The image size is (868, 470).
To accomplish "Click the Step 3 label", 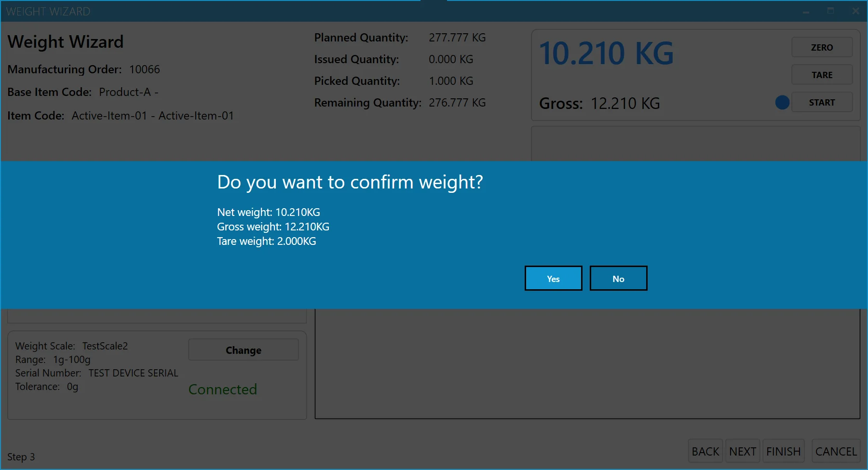I will (20, 457).
